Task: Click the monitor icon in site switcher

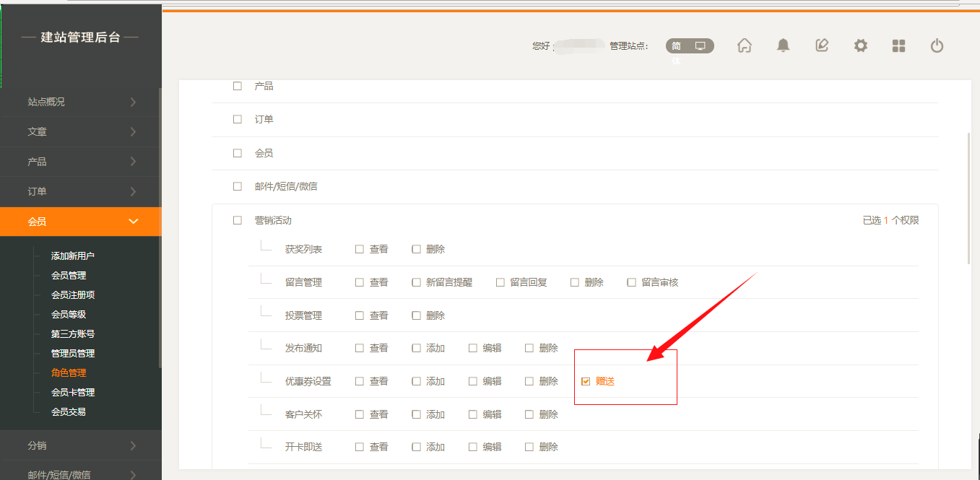Action: pos(700,45)
